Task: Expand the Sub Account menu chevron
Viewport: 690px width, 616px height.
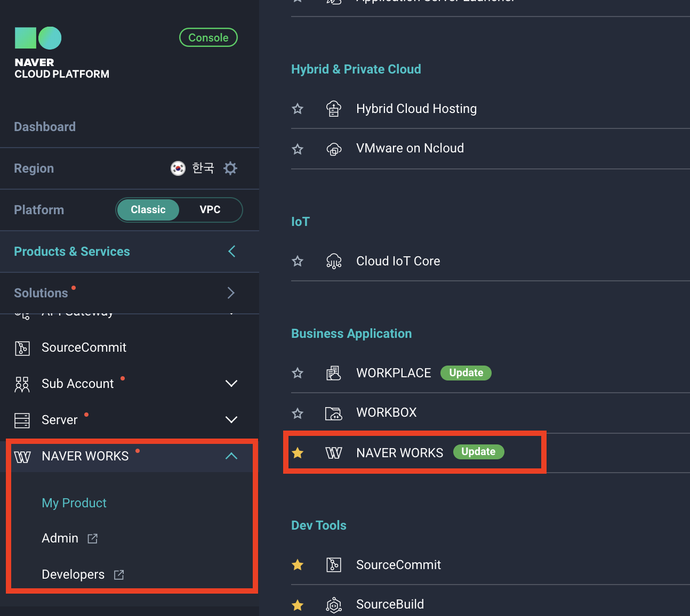Action: [x=231, y=384]
